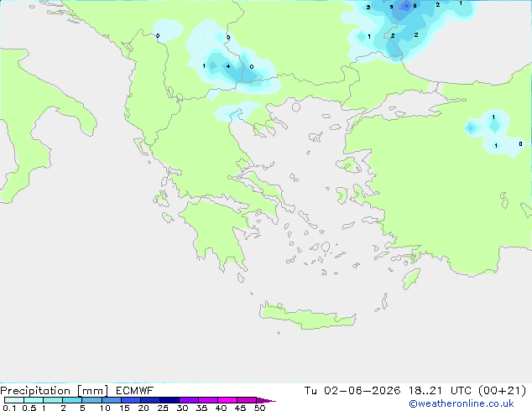Screen dimensions: 532x411
Task: Click the 1–2 mm legend swatch
Action: (x=53, y=400)
